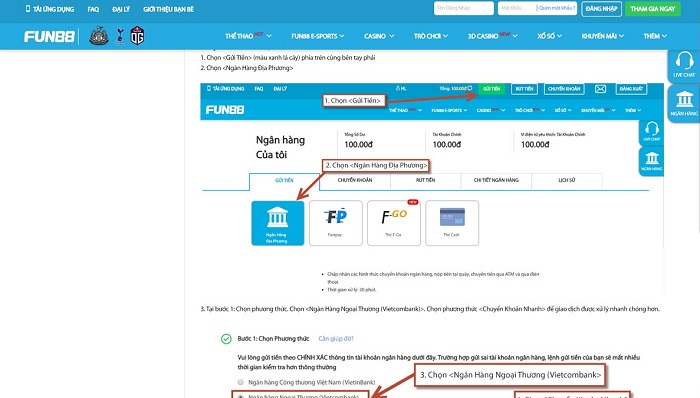The height and width of the screenshot is (398, 700).
Task: Click the green Tham Gia Ngay button
Action: tap(653, 8)
